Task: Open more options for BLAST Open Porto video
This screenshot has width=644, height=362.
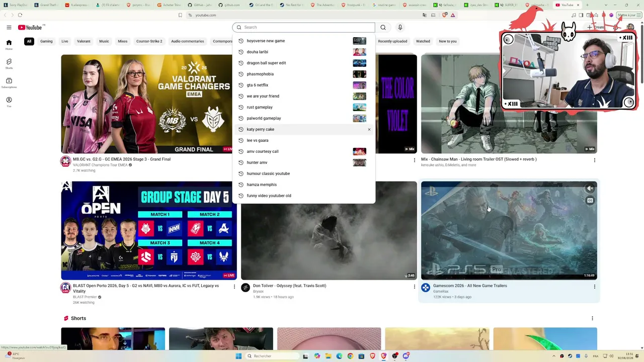Action: (234, 287)
